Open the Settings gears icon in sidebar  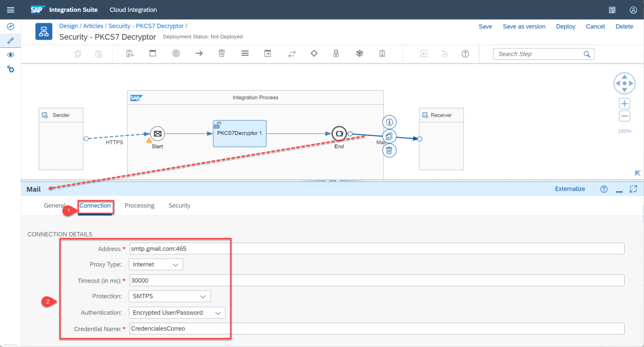pos(11,69)
